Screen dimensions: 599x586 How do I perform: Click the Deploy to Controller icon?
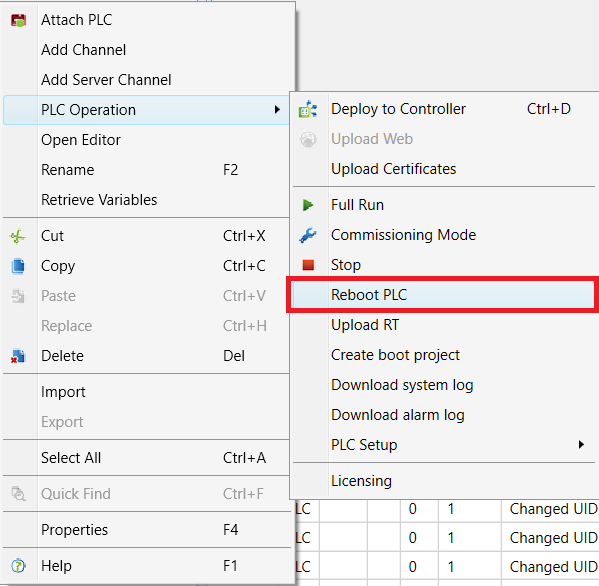(x=308, y=109)
